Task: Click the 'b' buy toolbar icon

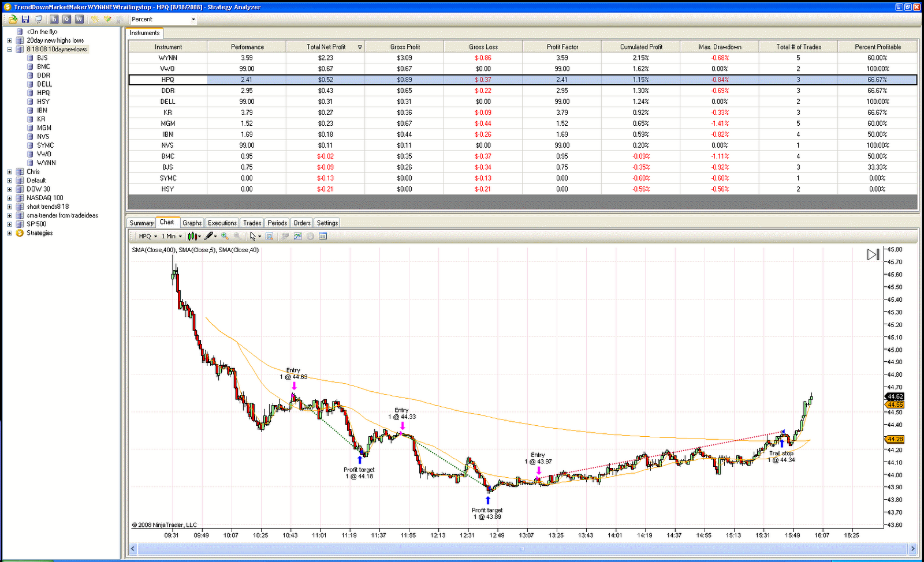Action: [x=55, y=19]
